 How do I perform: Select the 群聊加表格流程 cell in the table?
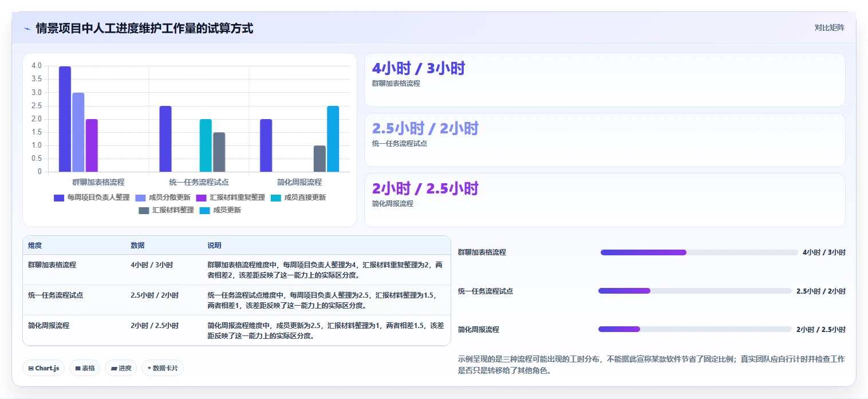[x=52, y=265]
